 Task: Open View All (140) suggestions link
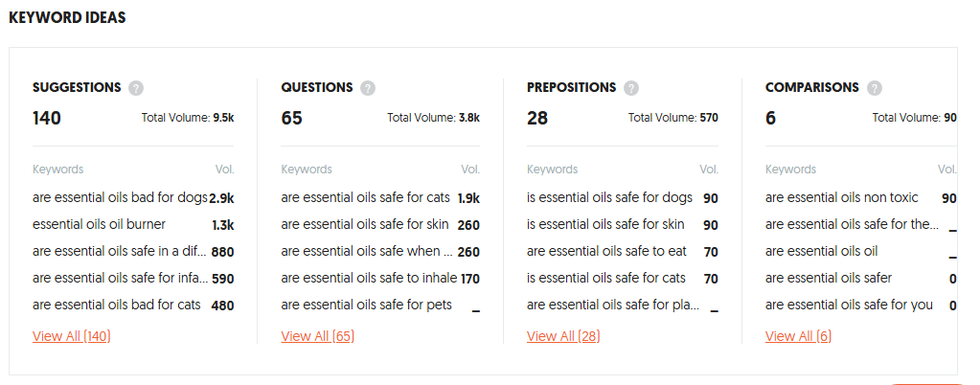pos(71,336)
